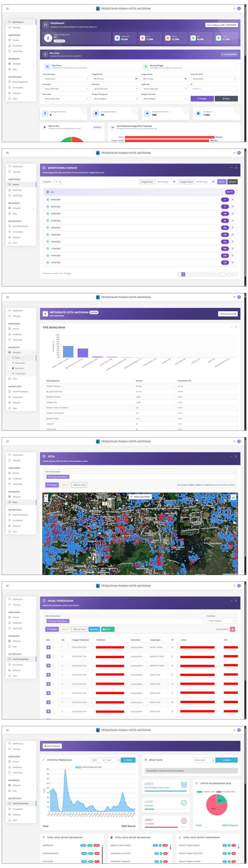Tick checkbox for Hasil Pendataan row 4
This screenshot has height=868, width=248.
pos(53,675)
